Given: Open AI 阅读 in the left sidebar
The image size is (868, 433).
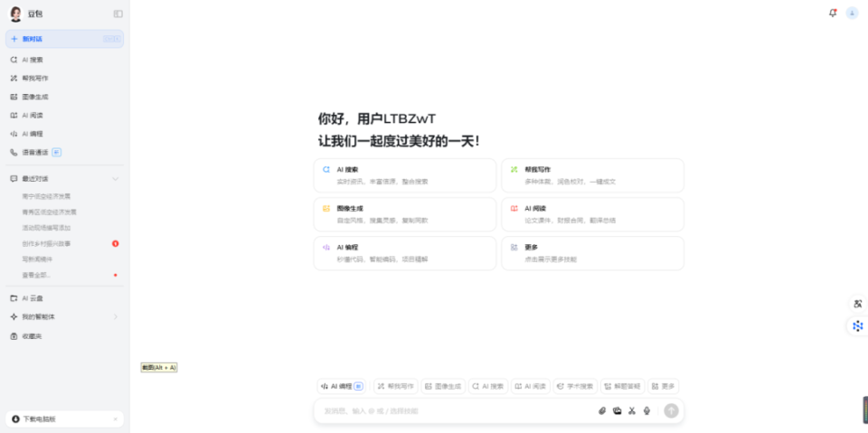Looking at the screenshot, I should click(65, 115).
